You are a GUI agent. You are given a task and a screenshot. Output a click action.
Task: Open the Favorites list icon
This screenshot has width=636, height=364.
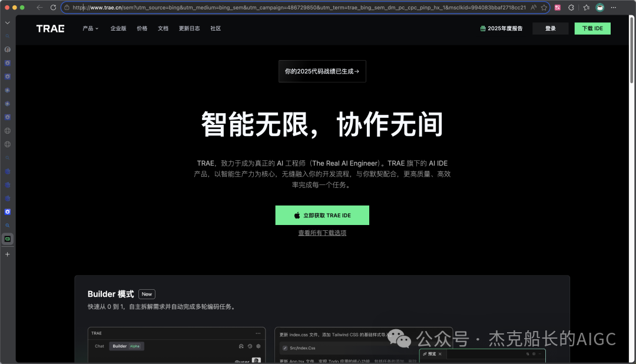point(586,7)
